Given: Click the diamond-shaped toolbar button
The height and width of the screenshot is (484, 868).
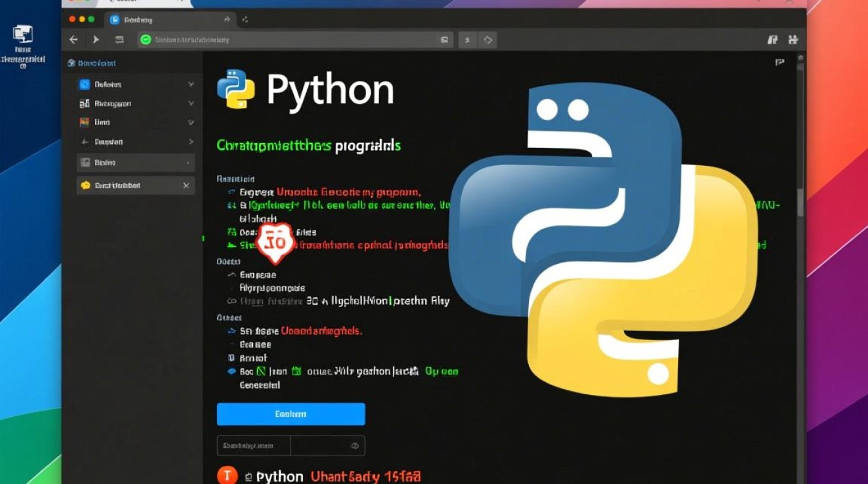Looking at the screenshot, I should [x=488, y=40].
